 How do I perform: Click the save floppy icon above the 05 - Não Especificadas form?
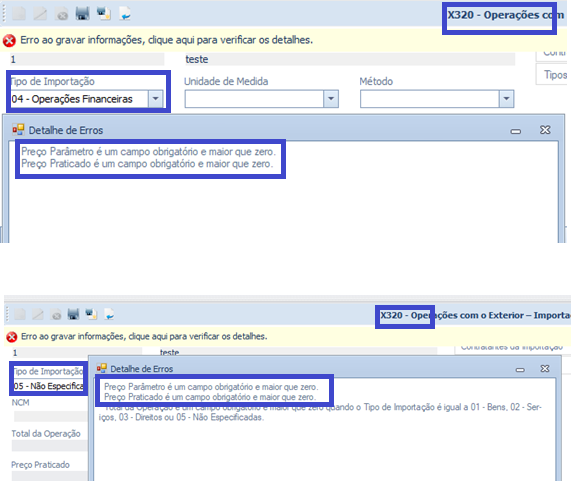tap(73, 314)
